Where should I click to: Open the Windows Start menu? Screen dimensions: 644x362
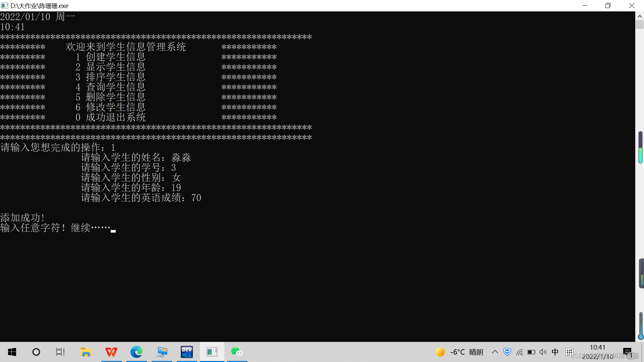coord(12,352)
